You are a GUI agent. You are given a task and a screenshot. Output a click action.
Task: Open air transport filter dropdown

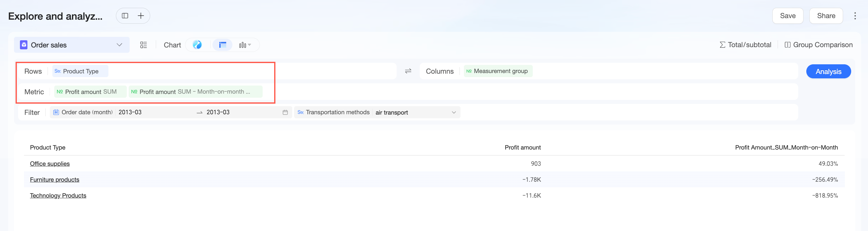click(454, 112)
